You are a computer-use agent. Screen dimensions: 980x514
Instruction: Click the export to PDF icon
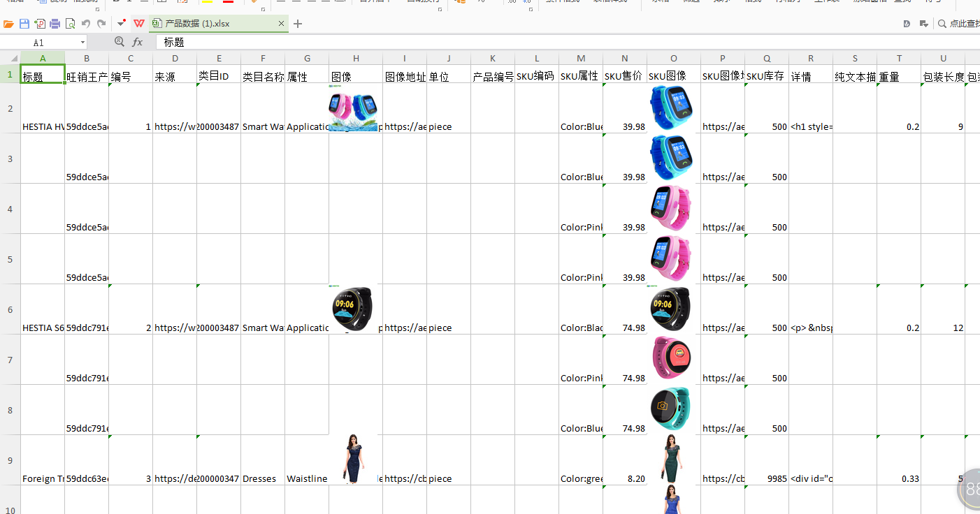point(40,24)
